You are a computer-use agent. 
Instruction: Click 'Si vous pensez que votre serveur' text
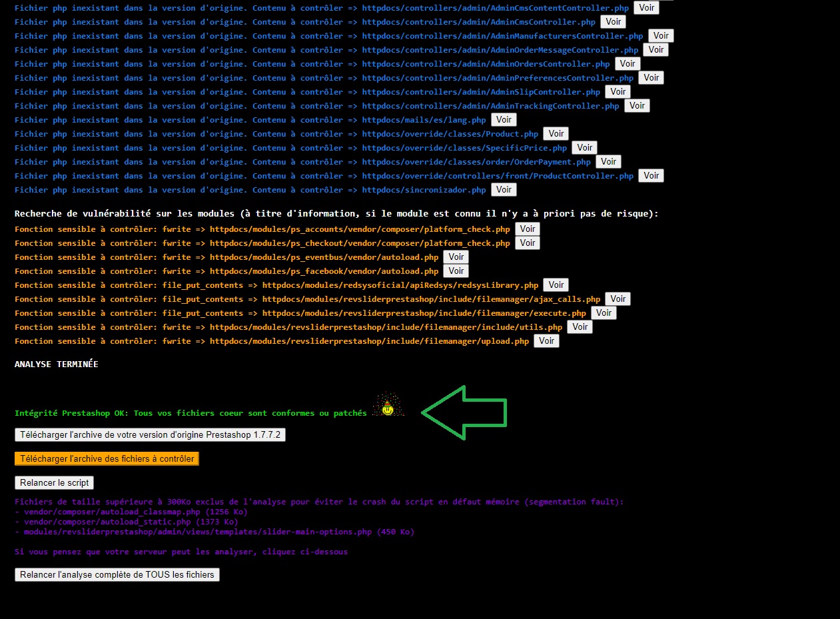(x=181, y=552)
